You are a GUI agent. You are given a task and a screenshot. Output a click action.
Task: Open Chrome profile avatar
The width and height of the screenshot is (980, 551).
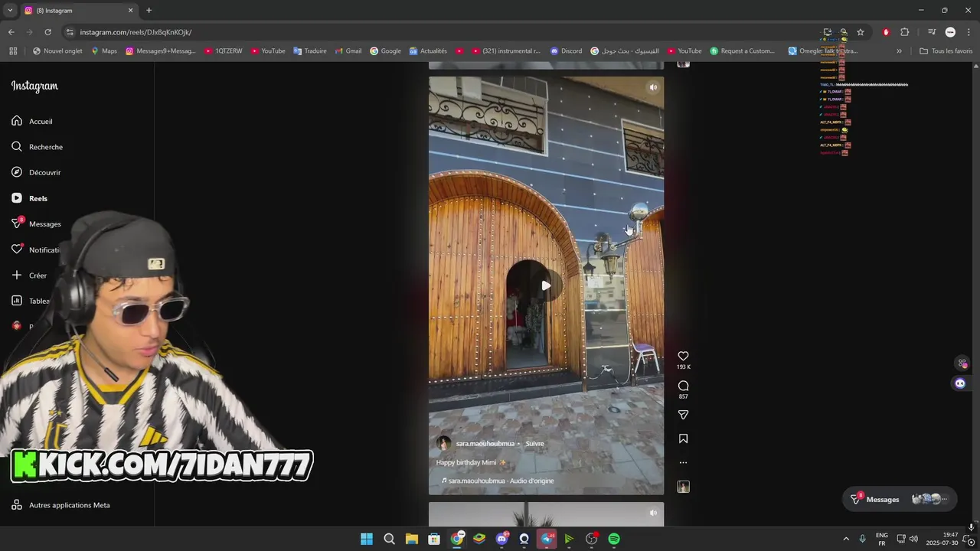pyautogui.click(x=950, y=32)
